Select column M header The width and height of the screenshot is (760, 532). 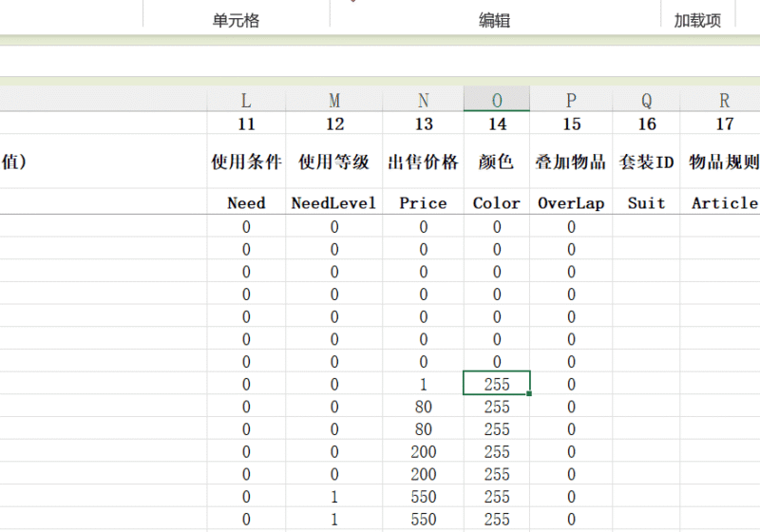(334, 100)
